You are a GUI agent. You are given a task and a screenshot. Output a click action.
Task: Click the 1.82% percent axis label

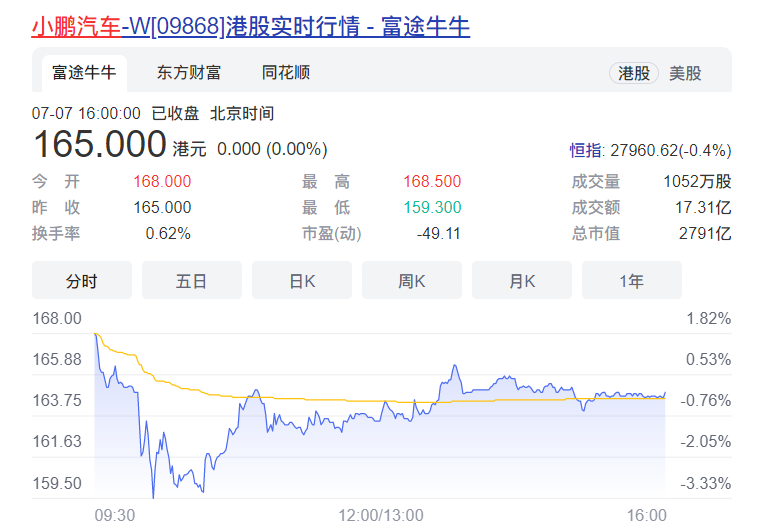click(x=708, y=318)
